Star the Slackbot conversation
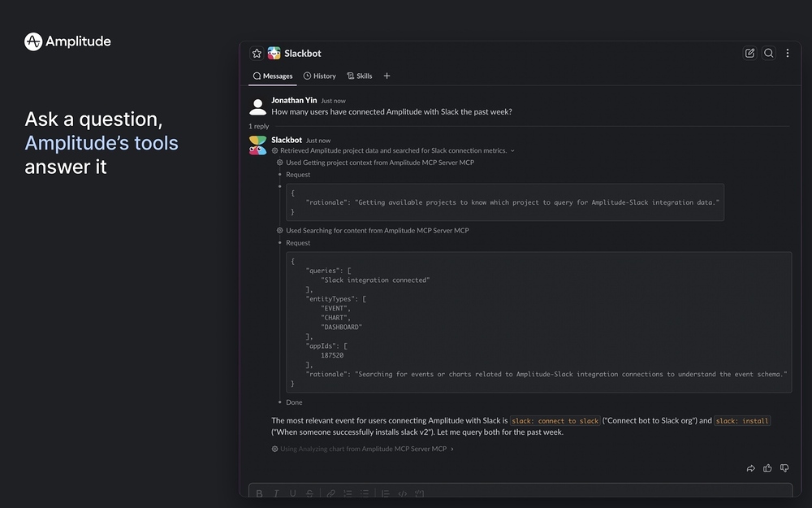The width and height of the screenshot is (812, 508). [257, 54]
